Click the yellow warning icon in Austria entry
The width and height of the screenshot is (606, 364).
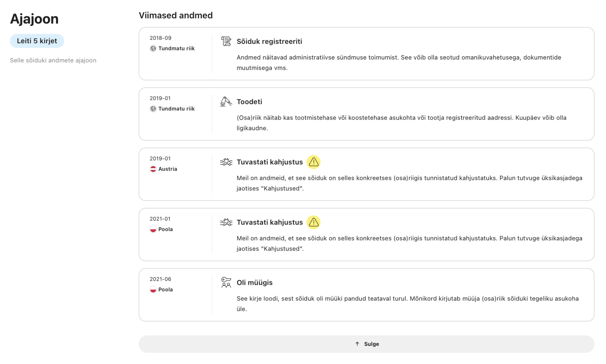313,162
